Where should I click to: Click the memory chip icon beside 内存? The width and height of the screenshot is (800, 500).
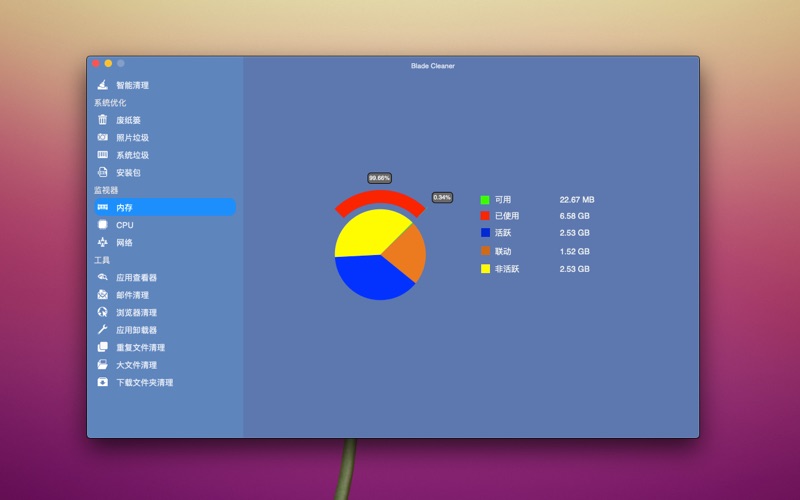103,207
